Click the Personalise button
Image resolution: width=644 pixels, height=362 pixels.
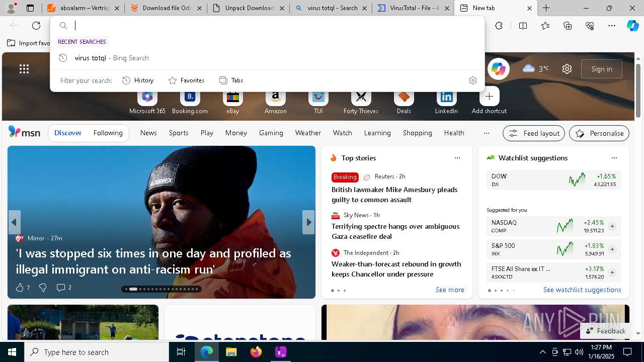pos(599,133)
